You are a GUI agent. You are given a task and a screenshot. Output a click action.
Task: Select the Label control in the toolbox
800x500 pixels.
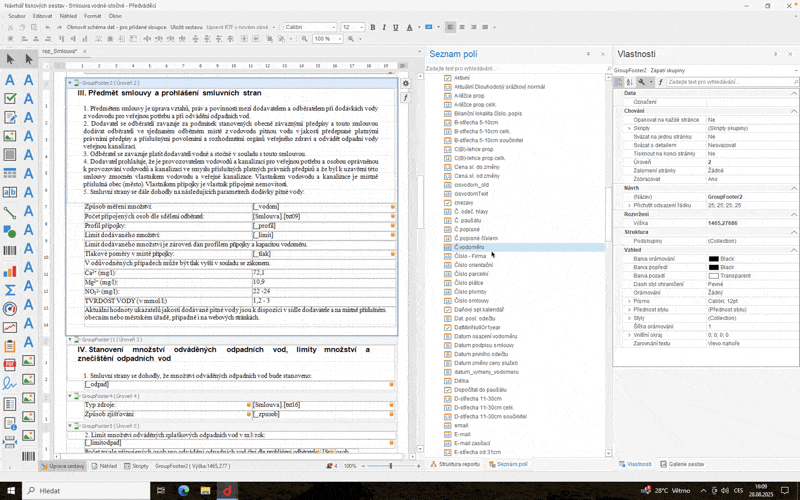(x=10, y=80)
